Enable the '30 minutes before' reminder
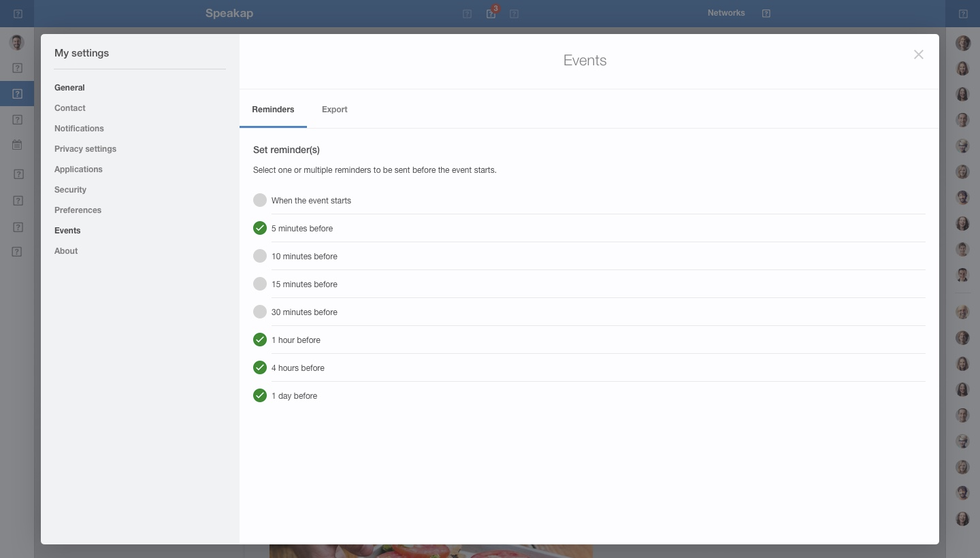Screen dimensions: 980x558 260,312
